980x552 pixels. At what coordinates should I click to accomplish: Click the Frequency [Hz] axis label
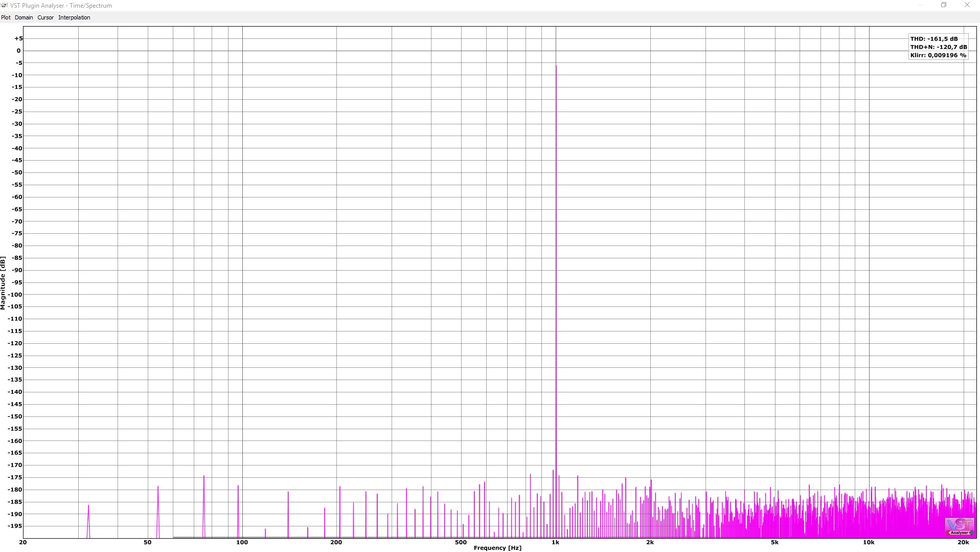tap(497, 548)
